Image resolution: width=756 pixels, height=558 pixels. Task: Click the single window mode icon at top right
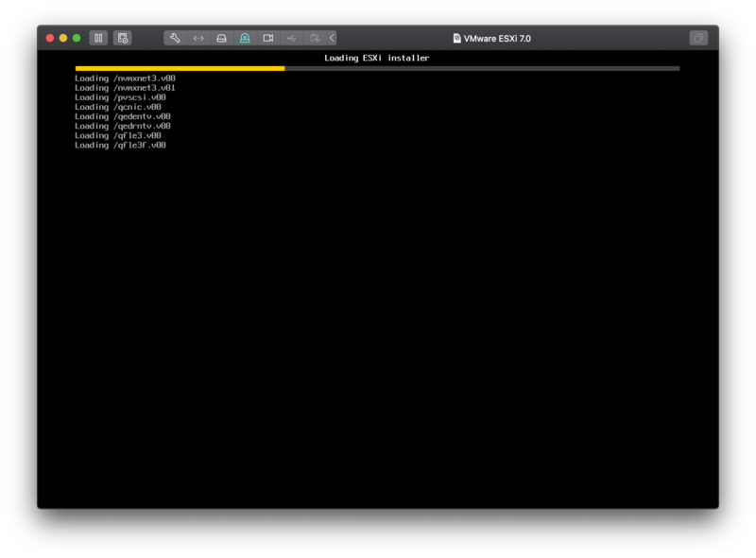coord(698,38)
